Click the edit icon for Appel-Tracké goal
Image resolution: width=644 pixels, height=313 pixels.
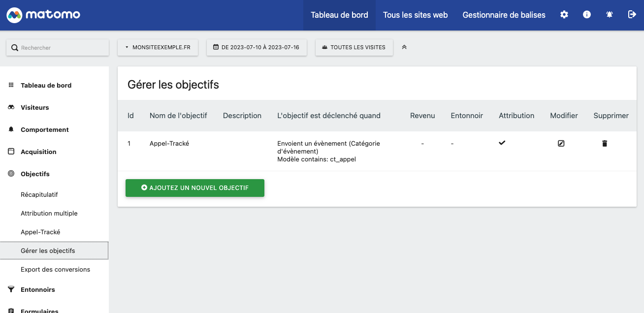(561, 144)
